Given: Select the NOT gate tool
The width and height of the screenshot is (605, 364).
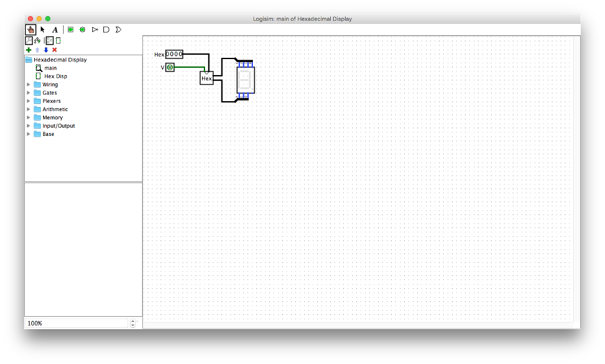Looking at the screenshot, I should point(95,29).
